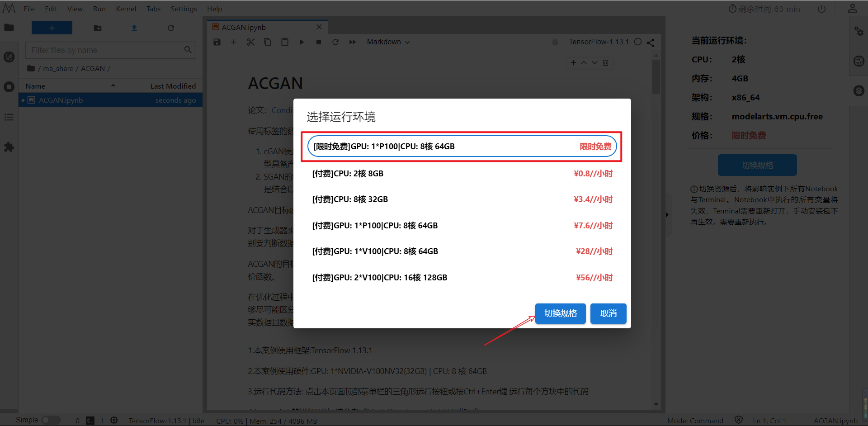
Task: Click the kernel chip icon in status bar
Action: [x=114, y=421]
